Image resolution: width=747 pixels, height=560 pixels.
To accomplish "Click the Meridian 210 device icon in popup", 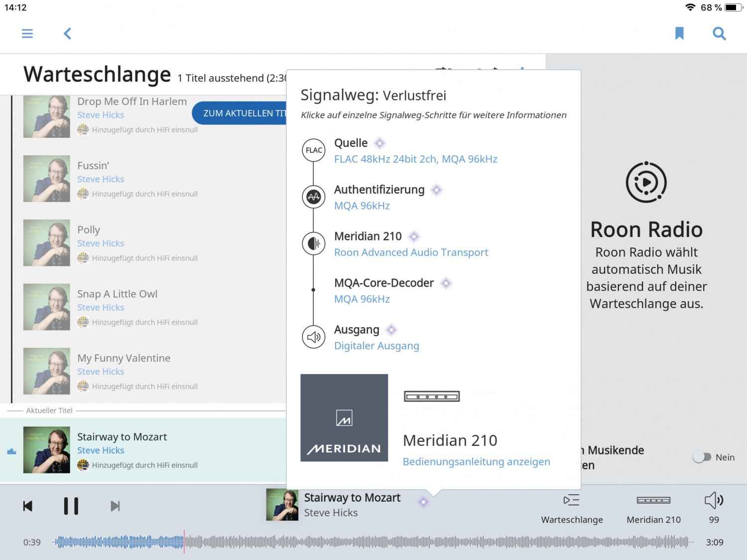I will (432, 396).
